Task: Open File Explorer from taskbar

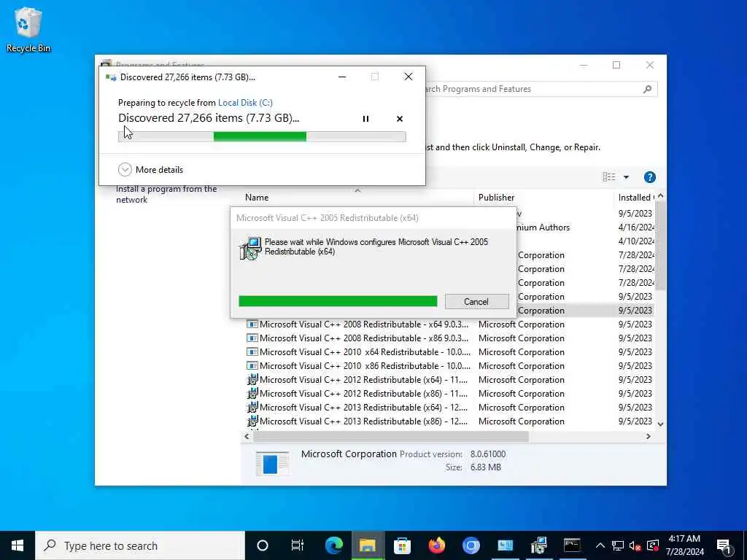Action: (x=368, y=545)
